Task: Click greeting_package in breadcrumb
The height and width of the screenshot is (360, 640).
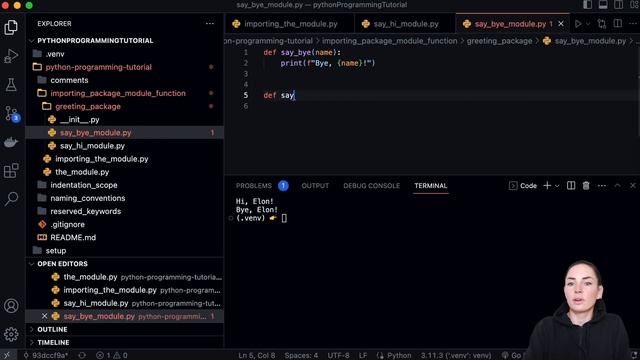Action: click(499, 41)
